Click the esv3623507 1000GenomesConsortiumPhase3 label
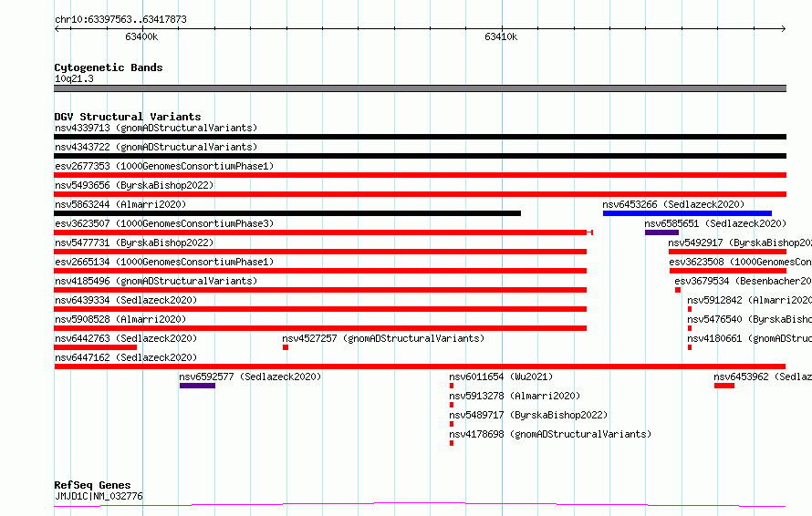 pos(164,223)
